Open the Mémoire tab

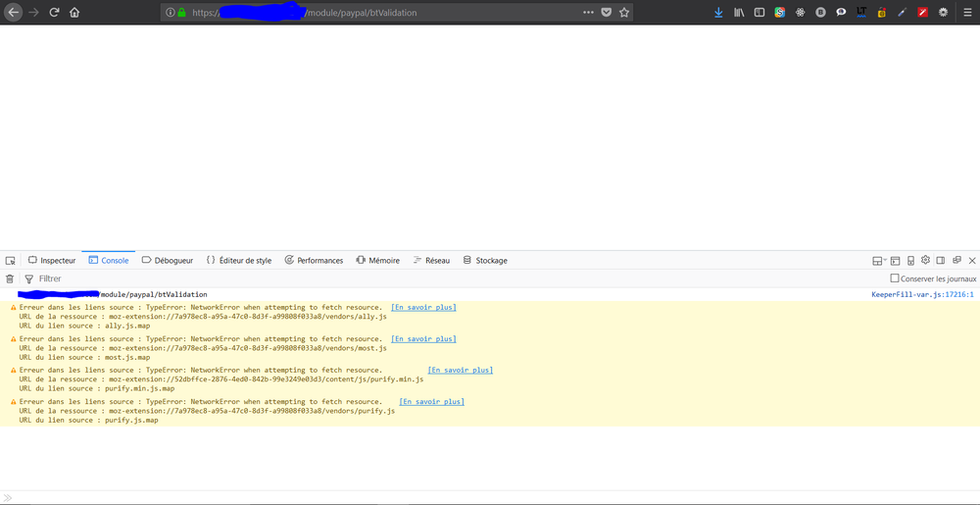[378, 261]
